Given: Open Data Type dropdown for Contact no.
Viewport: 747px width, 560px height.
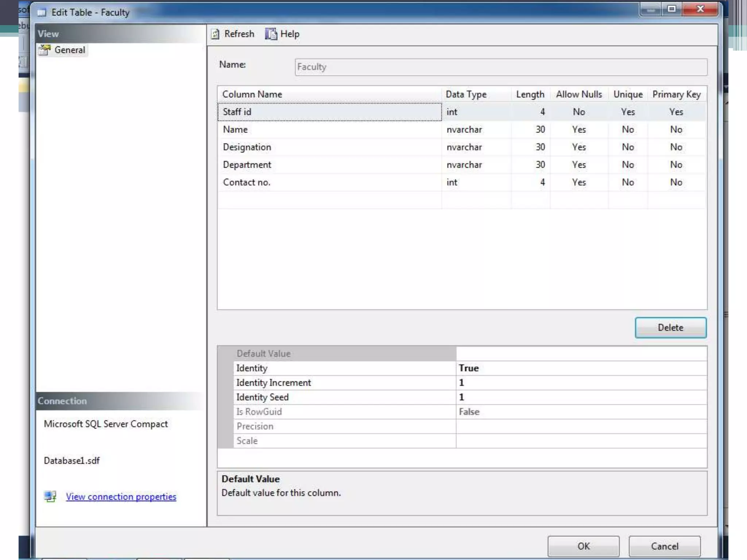Looking at the screenshot, I should point(476,182).
